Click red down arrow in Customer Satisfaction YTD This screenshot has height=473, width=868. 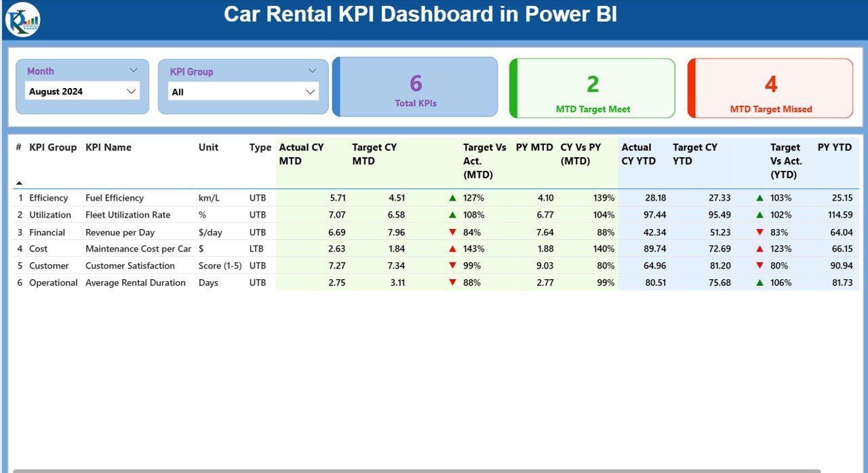759,266
